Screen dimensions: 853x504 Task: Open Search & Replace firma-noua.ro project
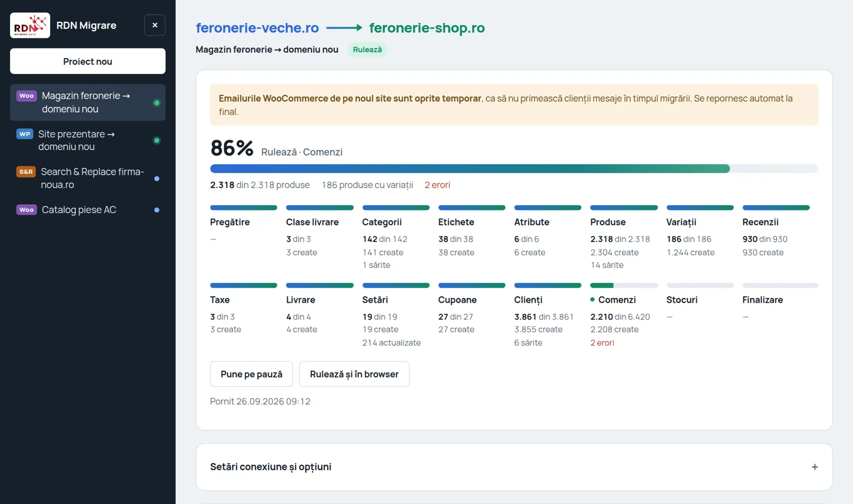click(x=87, y=178)
